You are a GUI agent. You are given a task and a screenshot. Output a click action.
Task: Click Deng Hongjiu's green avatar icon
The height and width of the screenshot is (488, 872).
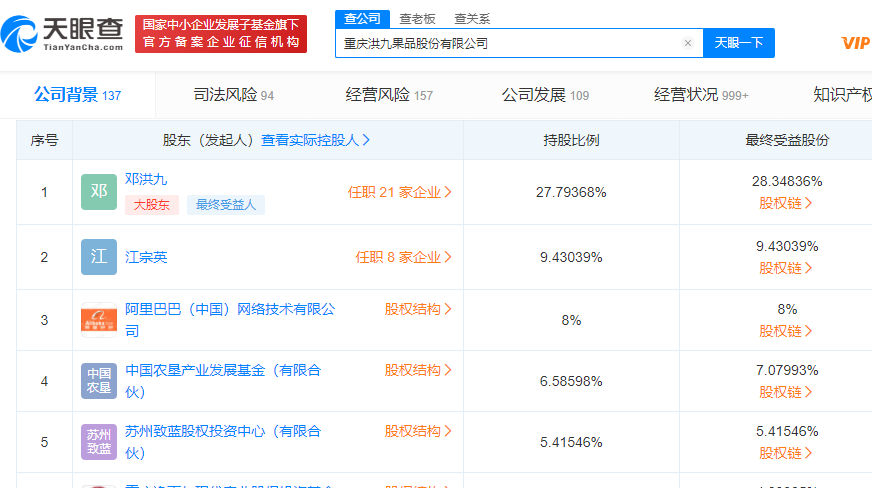click(x=99, y=192)
